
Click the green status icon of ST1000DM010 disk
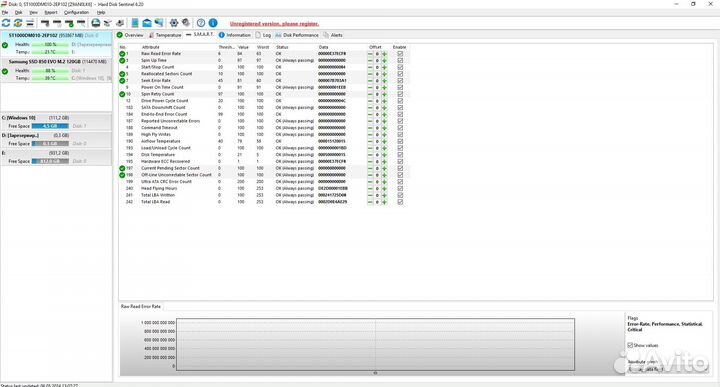[5, 45]
